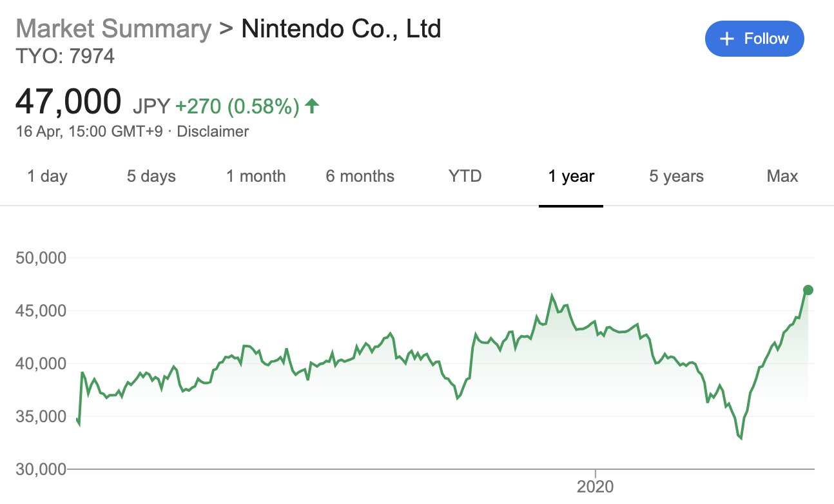
Task: Click the Nintendo Co., Ltd title
Action: pyautogui.click(x=341, y=29)
